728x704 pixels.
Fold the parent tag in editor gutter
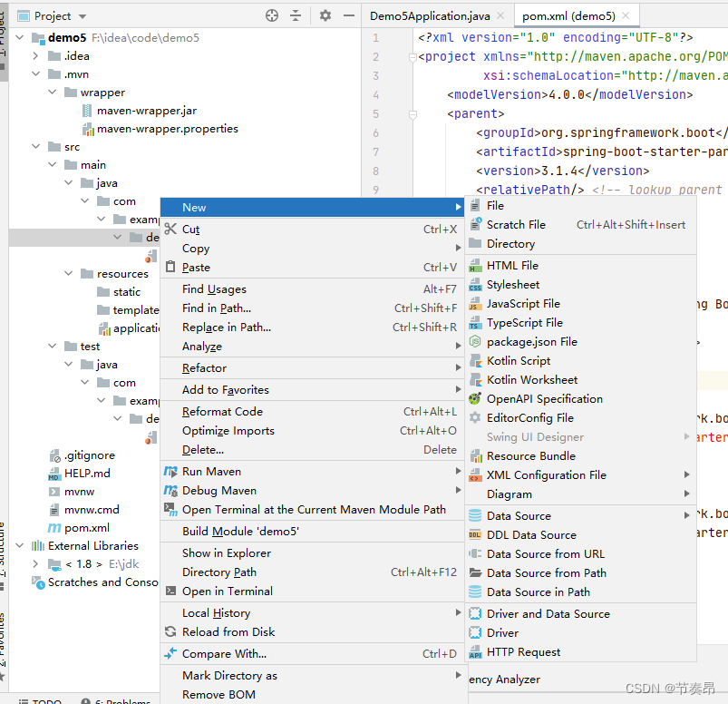click(413, 113)
